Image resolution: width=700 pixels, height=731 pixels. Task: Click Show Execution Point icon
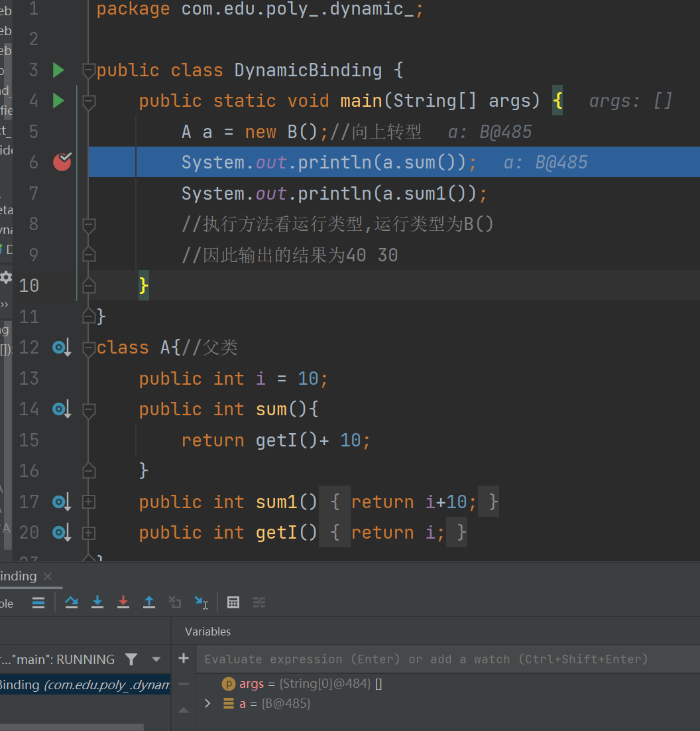coord(38,603)
